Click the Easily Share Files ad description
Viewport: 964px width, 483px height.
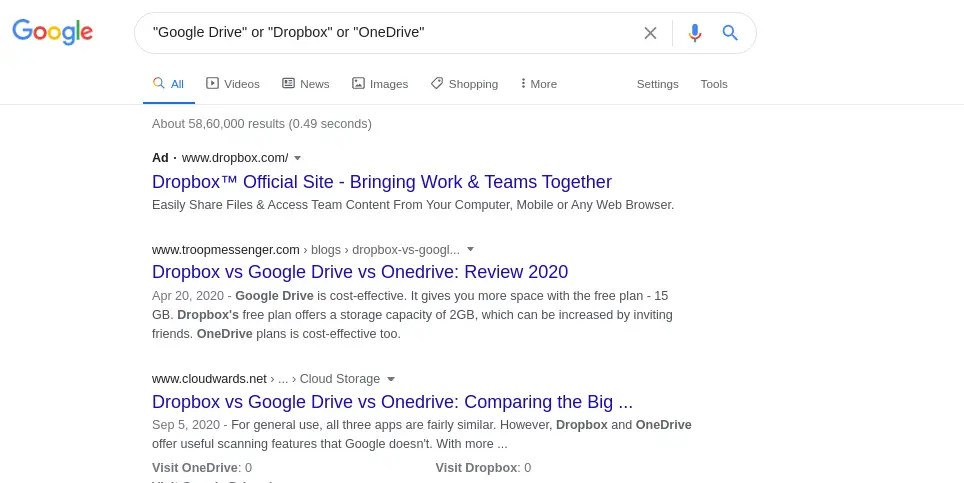tap(413, 205)
